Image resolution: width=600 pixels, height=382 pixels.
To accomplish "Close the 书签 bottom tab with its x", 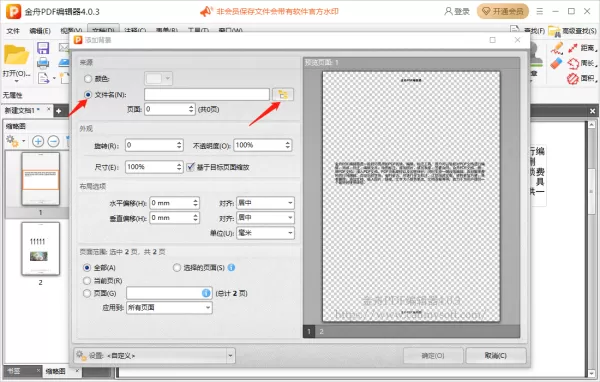I will click(x=38, y=370).
